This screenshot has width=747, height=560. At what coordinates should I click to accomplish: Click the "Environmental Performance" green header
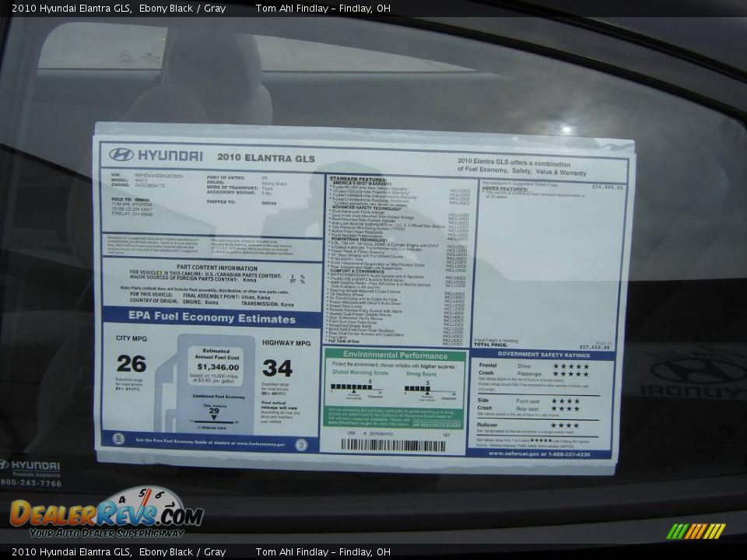click(395, 355)
